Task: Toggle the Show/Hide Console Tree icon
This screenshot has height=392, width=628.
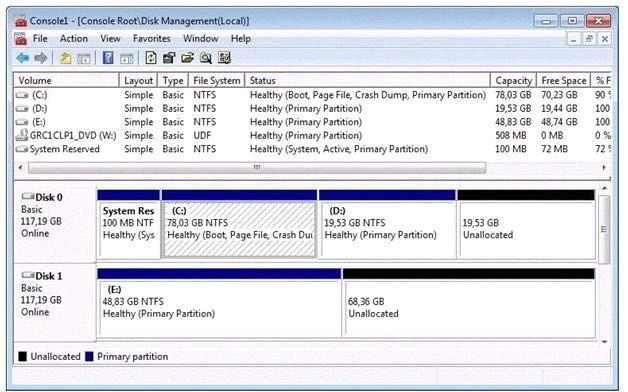Action: coord(83,58)
